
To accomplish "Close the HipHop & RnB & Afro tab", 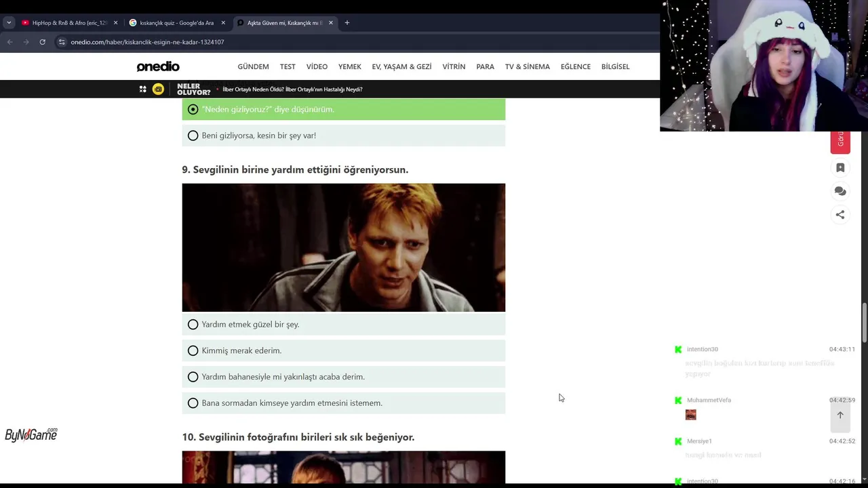I will 115,22.
